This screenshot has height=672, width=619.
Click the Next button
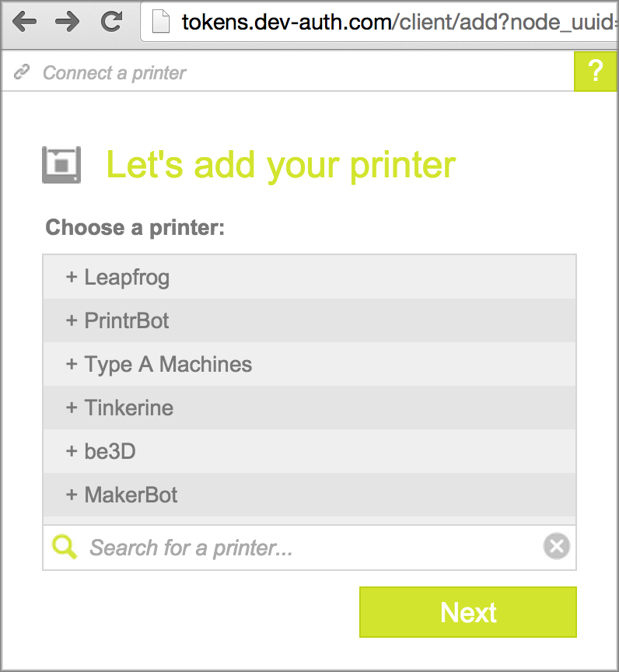click(x=467, y=612)
